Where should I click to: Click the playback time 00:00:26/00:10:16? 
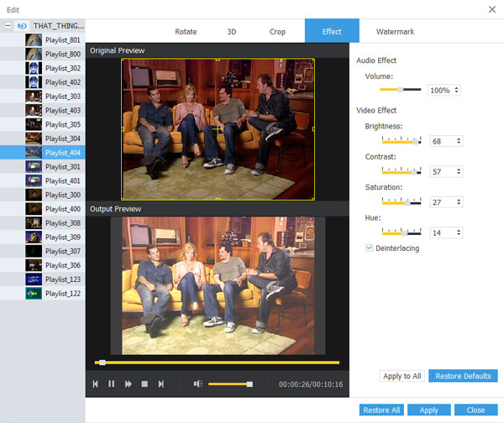tap(311, 384)
